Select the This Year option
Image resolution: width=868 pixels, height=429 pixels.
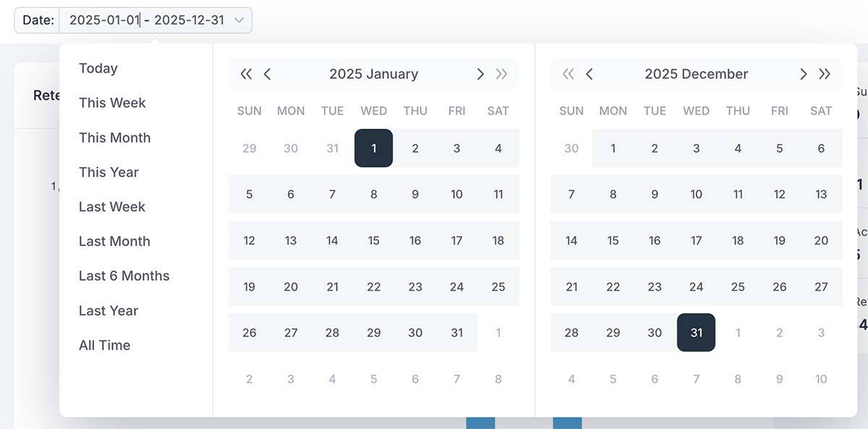pos(109,172)
